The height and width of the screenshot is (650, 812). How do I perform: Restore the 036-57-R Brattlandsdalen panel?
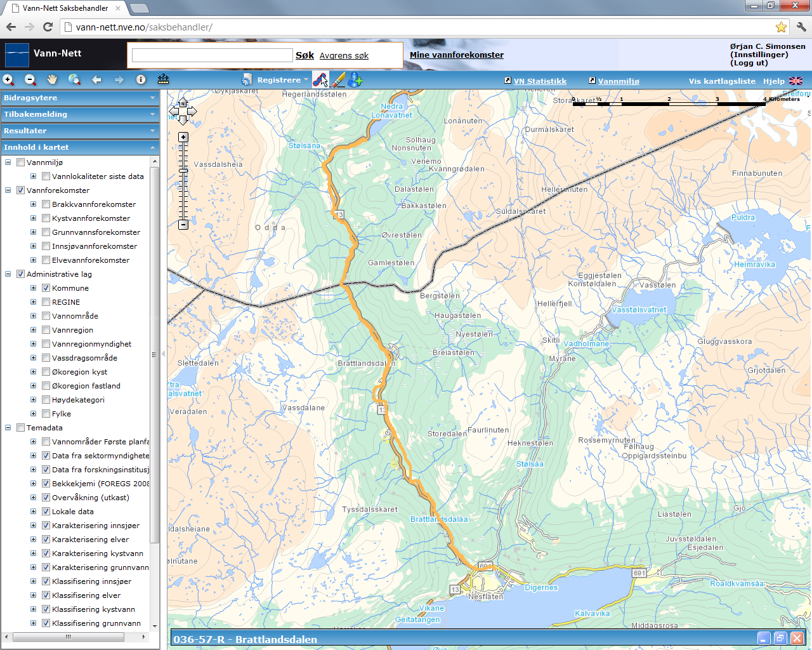780,639
